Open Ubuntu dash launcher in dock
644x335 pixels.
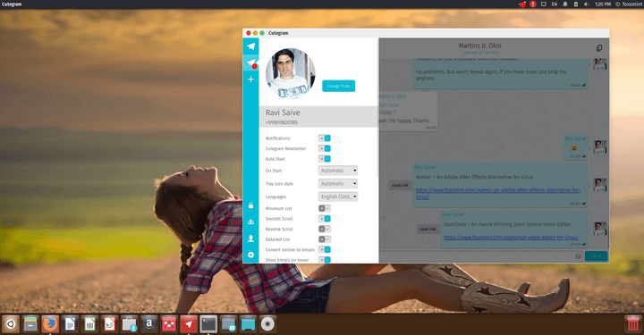click(x=10, y=324)
